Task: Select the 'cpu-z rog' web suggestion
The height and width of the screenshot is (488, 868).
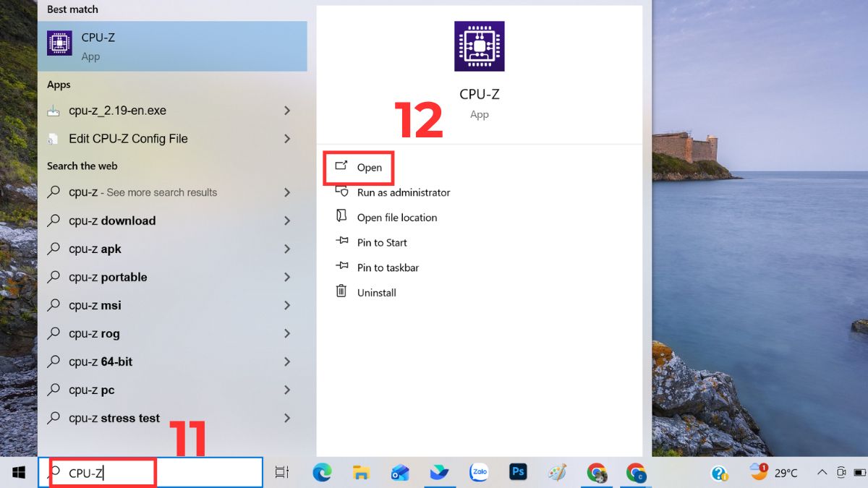Action: (94, 333)
